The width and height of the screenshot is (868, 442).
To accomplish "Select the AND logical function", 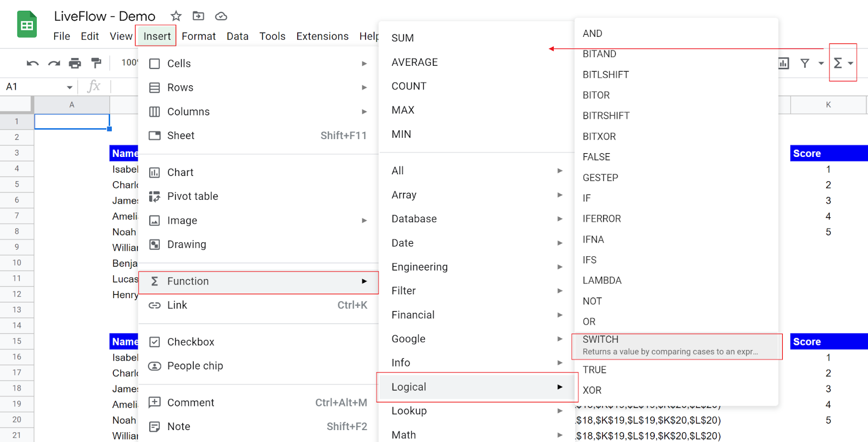I will [676, 34].
